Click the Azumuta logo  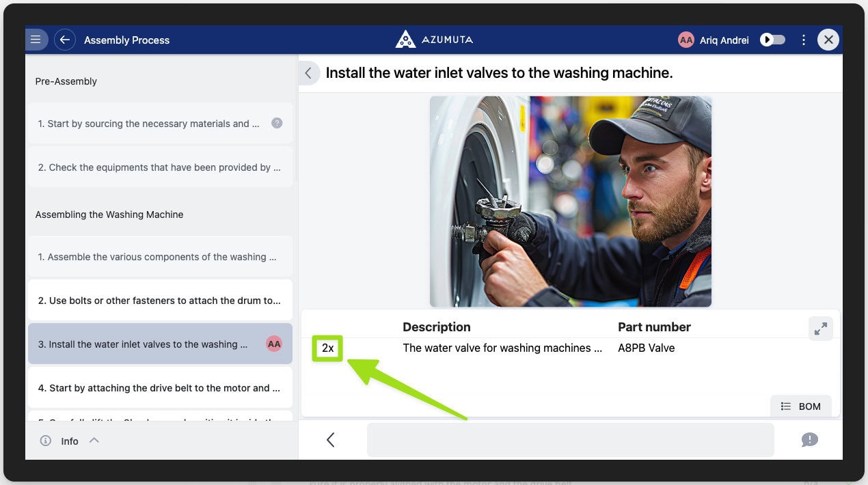(434, 40)
